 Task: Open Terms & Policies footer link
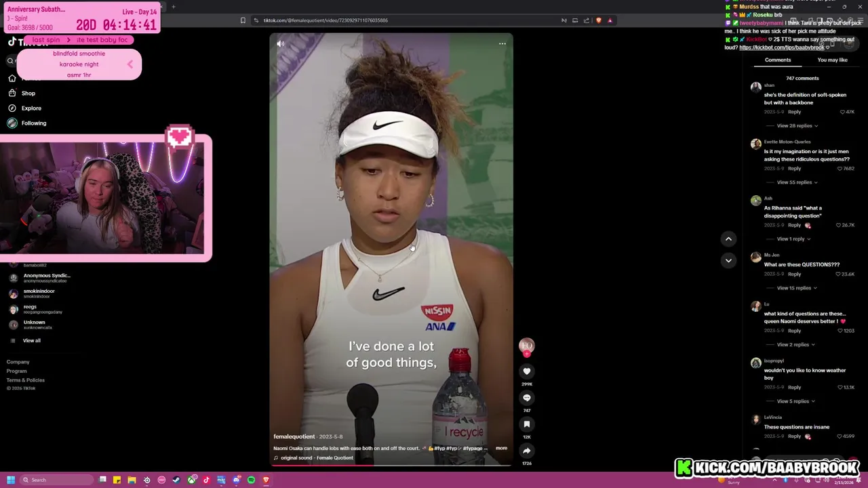pyautogui.click(x=25, y=380)
